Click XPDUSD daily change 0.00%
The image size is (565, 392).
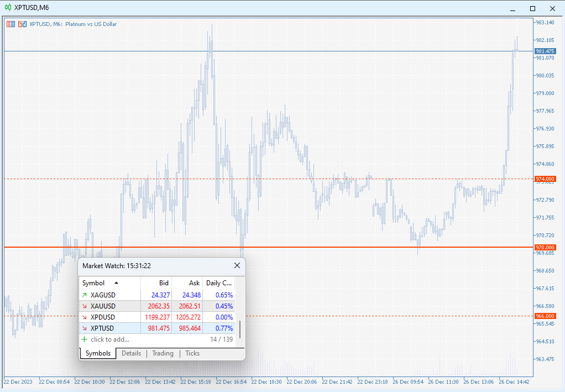[x=224, y=317]
